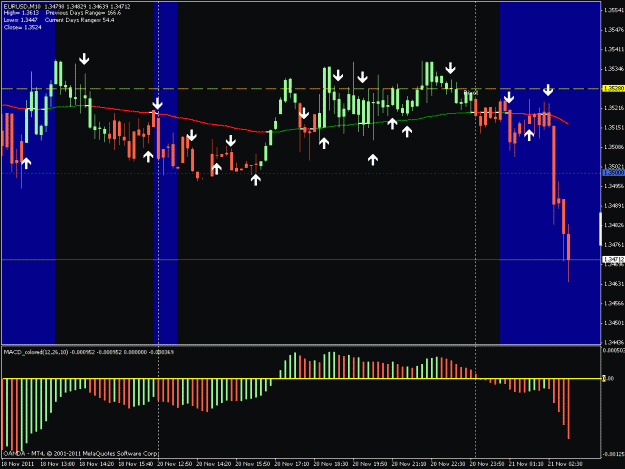The image size is (625, 469).
Task: Click the 1.35151 price scale label
Action: pyautogui.click(x=614, y=128)
